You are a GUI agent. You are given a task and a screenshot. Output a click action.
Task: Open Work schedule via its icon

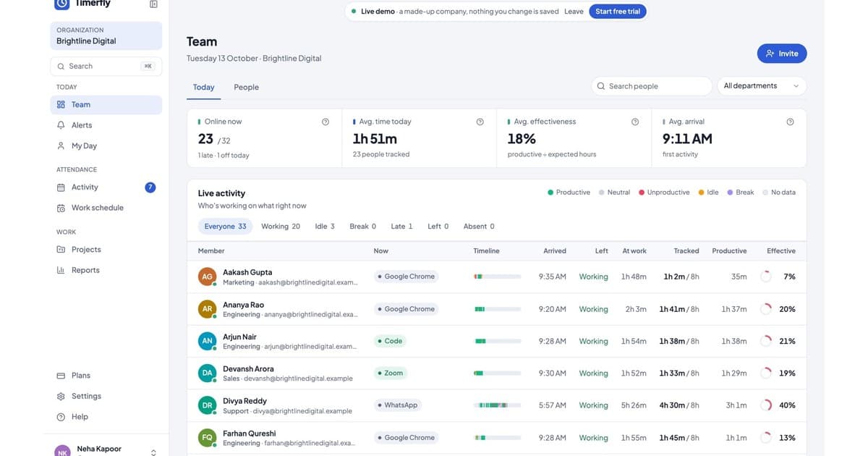coord(61,208)
